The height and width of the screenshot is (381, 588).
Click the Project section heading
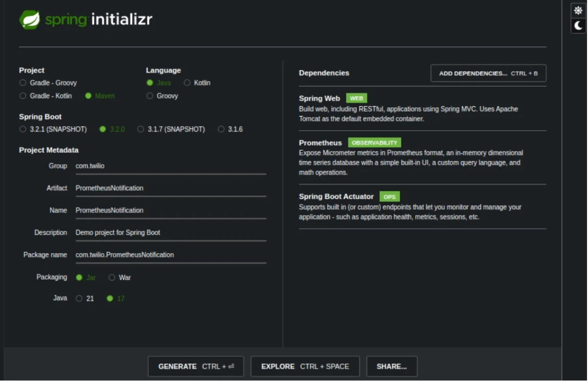click(x=32, y=71)
